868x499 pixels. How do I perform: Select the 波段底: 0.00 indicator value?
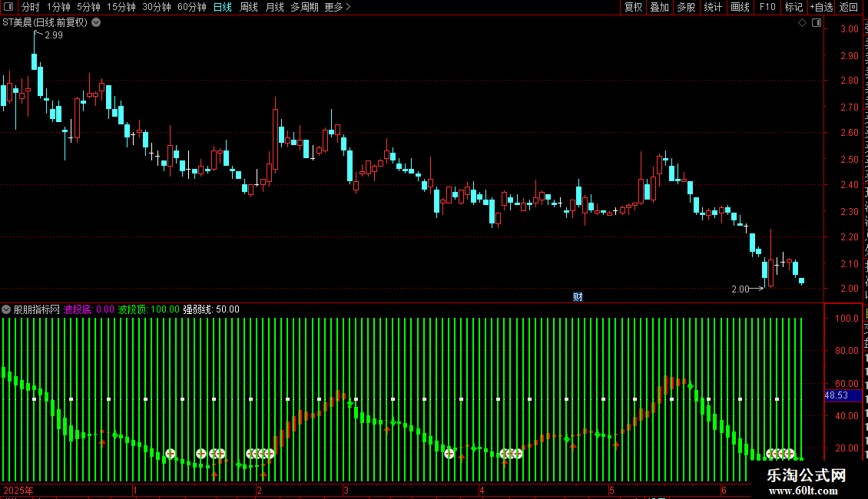click(x=88, y=309)
